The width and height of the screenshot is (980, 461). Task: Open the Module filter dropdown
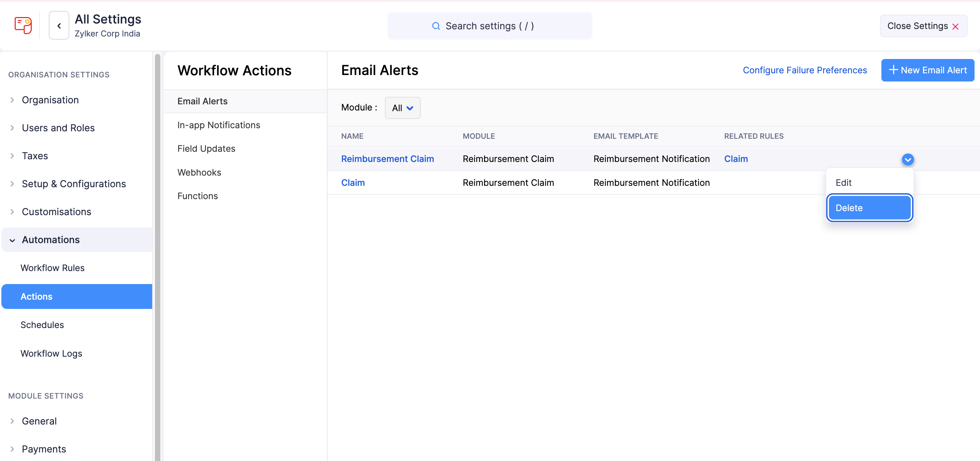(x=403, y=108)
